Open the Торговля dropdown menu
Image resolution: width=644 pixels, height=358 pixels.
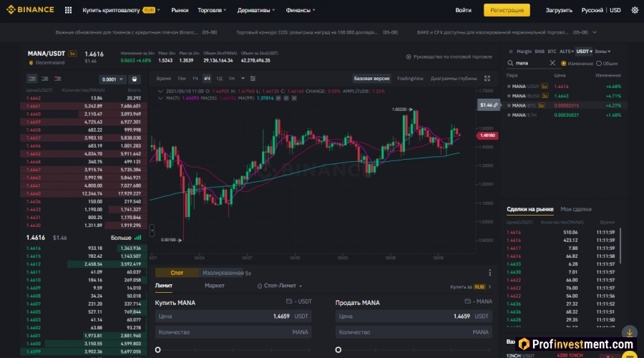click(x=212, y=10)
